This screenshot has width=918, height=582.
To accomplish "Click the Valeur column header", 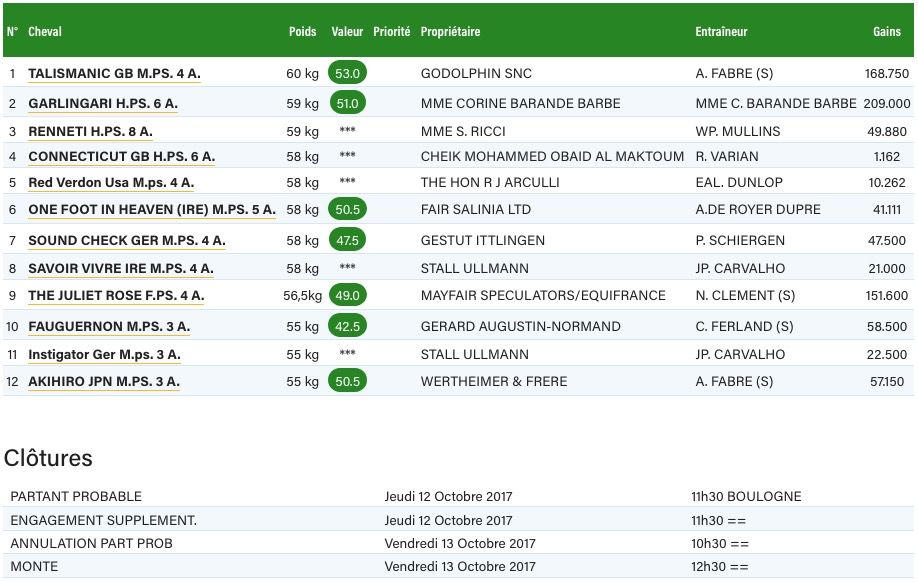I will (x=347, y=32).
